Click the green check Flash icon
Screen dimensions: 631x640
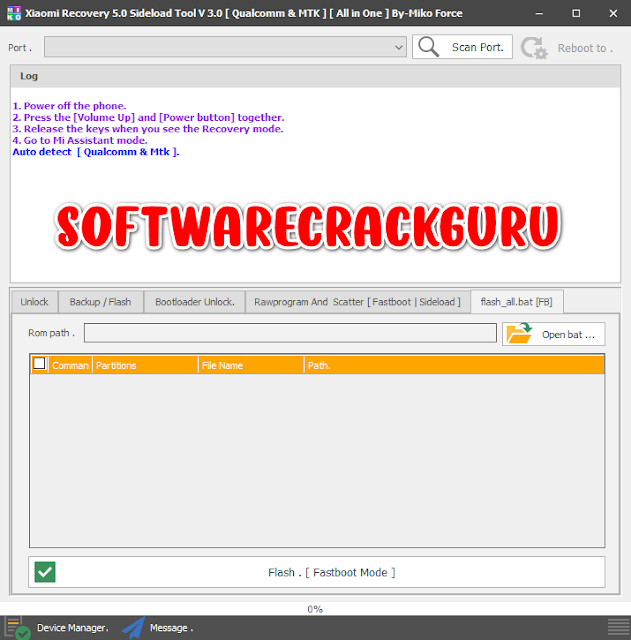pyautogui.click(x=45, y=572)
